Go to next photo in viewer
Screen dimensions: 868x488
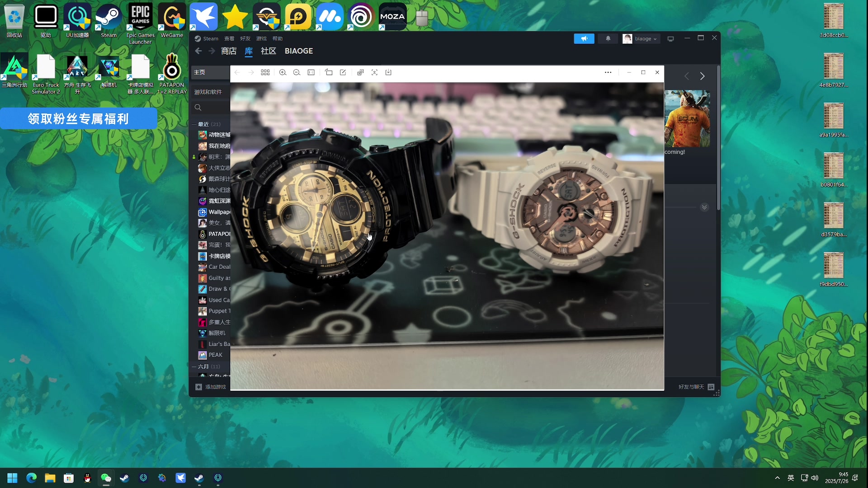[251, 72]
